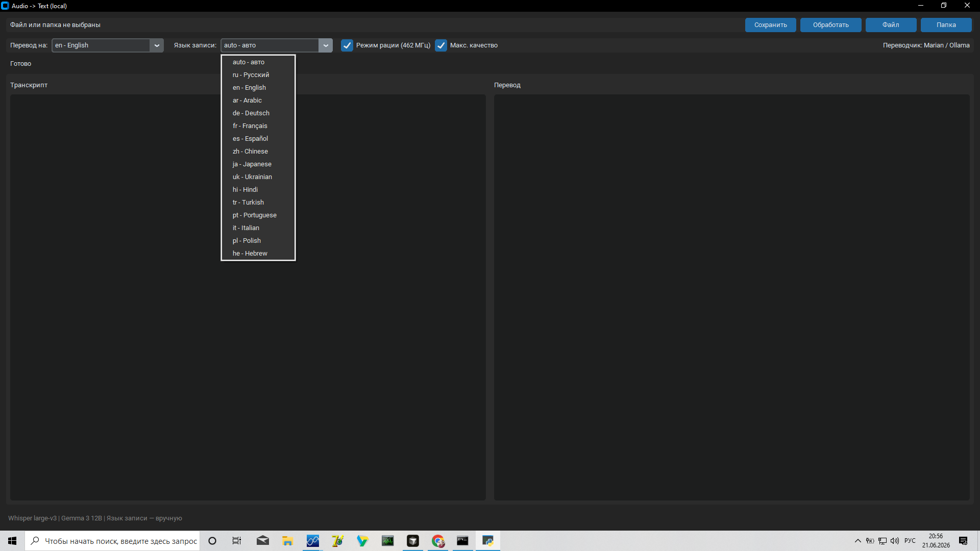Open the command prompt on taskbar
Image resolution: width=980 pixels, height=551 pixels.
click(x=462, y=541)
